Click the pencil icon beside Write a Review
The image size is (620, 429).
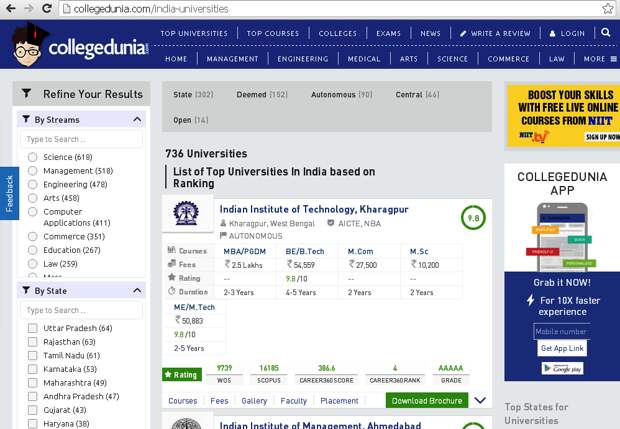(463, 34)
